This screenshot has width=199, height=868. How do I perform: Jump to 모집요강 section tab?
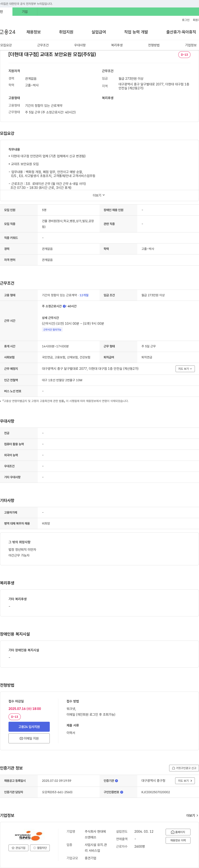coord(6,45)
